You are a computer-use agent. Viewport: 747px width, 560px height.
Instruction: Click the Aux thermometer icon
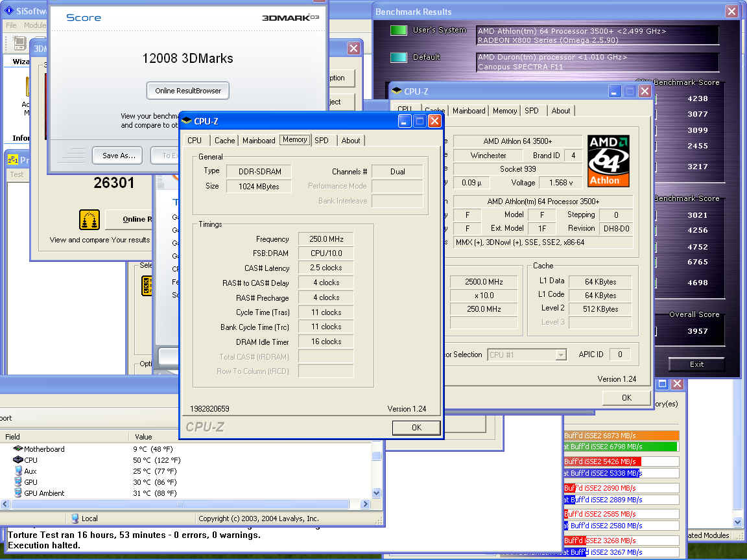18,471
